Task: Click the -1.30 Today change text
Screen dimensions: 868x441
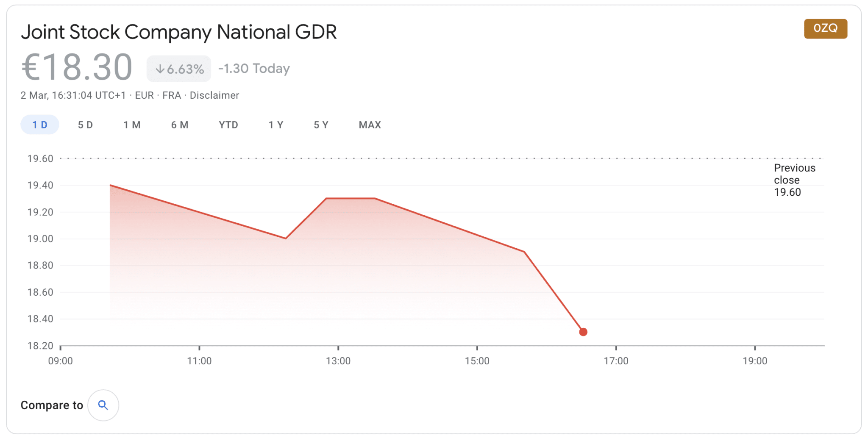Action: (x=254, y=69)
